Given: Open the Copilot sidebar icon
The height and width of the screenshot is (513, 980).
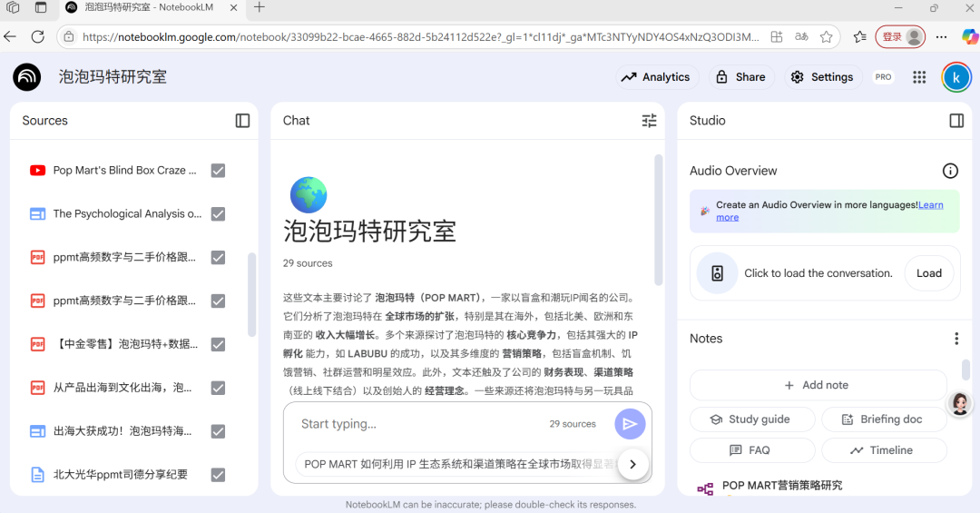Looking at the screenshot, I should click(x=969, y=37).
